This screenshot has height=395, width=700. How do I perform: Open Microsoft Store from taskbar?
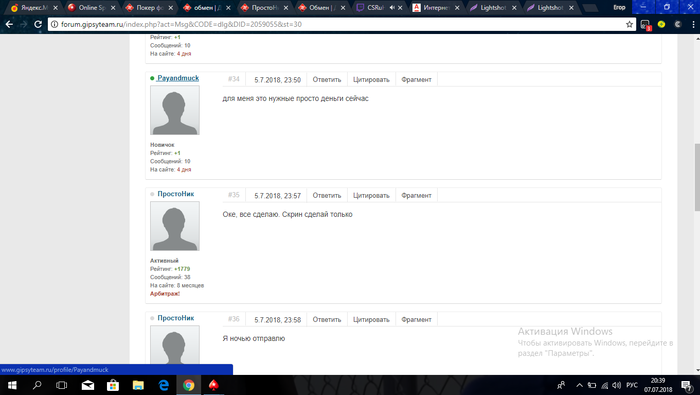click(x=112, y=385)
